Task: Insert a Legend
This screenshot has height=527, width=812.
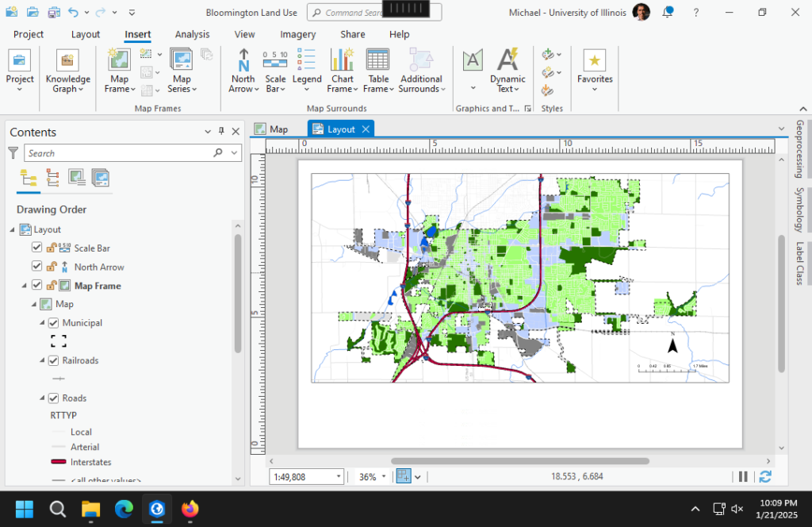Action: click(x=307, y=71)
